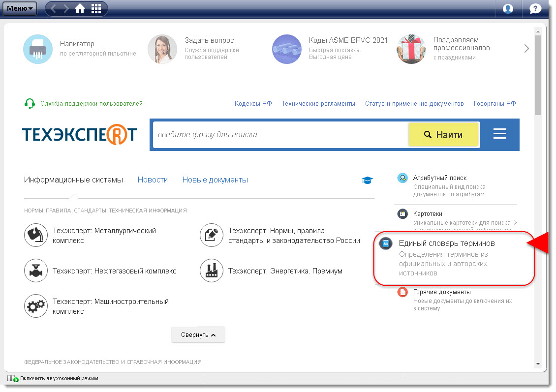The image size is (556, 392).
Task: Open Горячие документы icon
Action: (402, 292)
